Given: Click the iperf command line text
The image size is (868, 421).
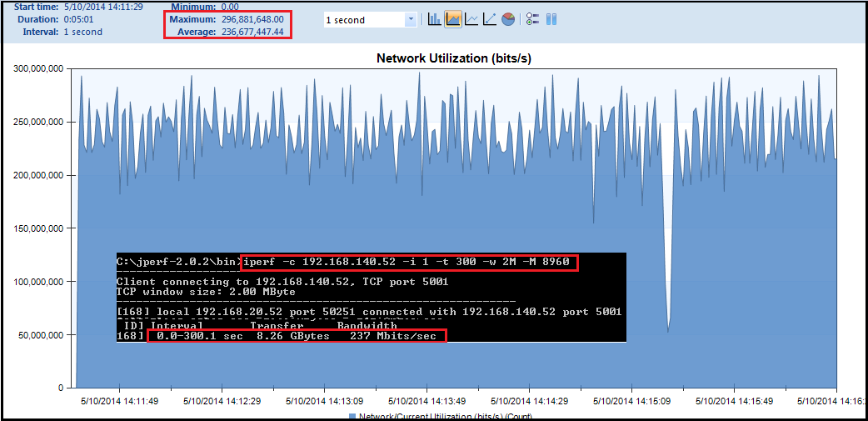Looking at the screenshot, I should [407, 262].
